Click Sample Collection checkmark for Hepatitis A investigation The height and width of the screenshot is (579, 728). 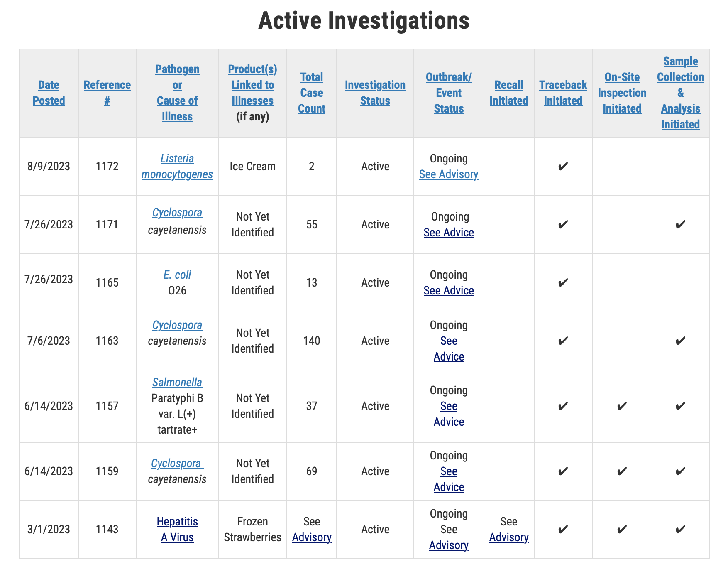coord(681,529)
